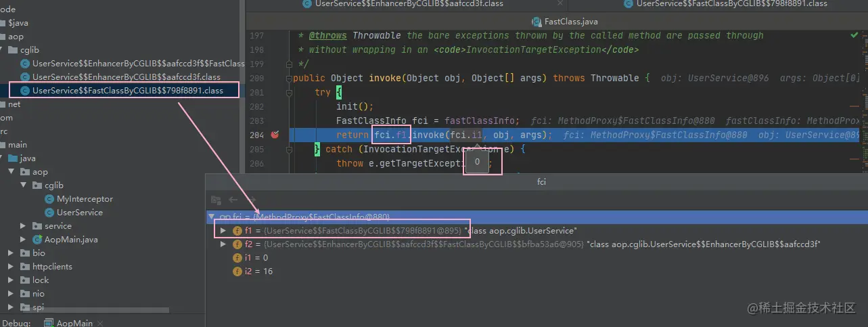Image resolution: width=868 pixels, height=327 pixels.
Task: Expand the spi package
Action: point(10,307)
